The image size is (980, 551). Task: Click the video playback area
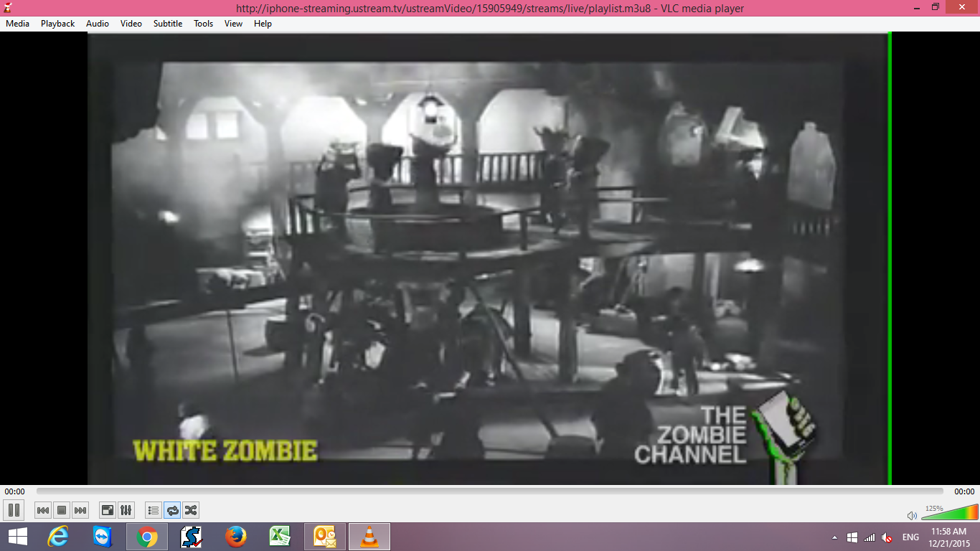click(489, 258)
